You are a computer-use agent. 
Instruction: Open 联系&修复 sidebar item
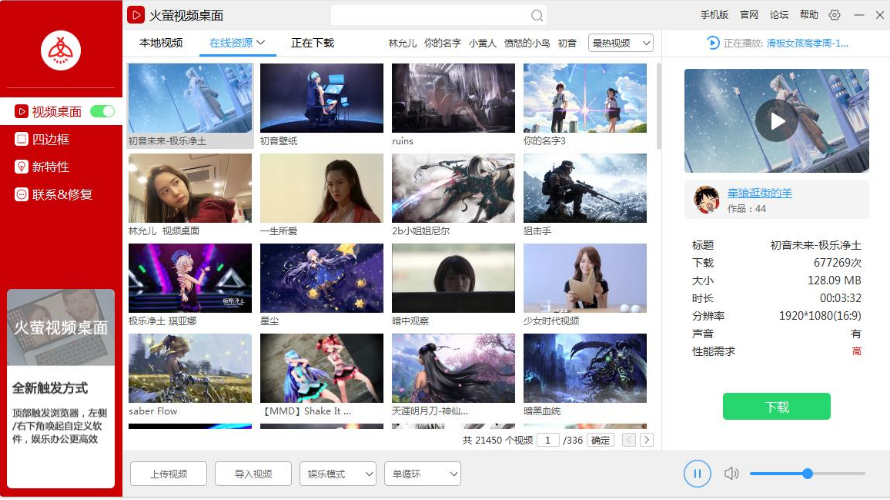click(x=53, y=195)
